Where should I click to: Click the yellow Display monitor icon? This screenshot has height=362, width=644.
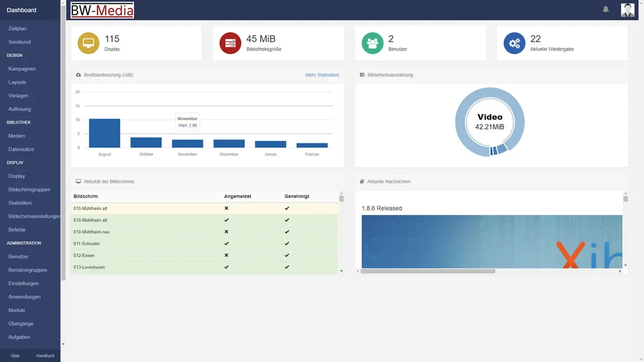(x=88, y=43)
